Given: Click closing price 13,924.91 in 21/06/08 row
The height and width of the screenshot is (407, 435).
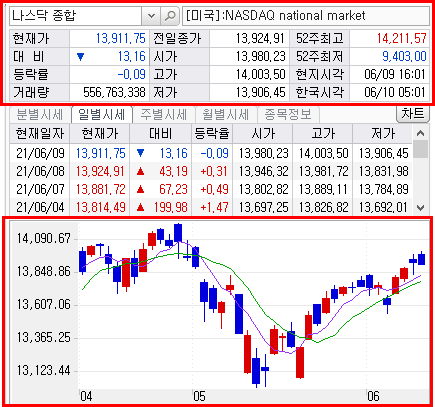Looking at the screenshot, I should 100,171.
